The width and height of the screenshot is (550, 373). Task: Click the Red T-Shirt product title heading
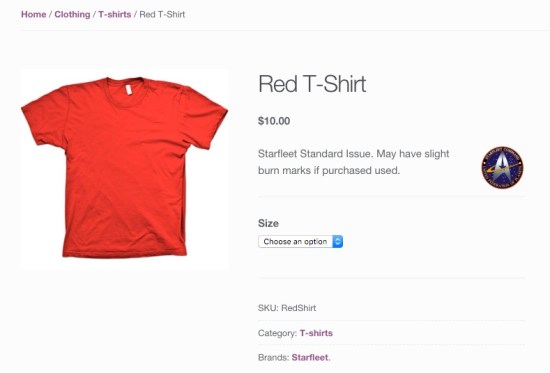click(312, 84)
